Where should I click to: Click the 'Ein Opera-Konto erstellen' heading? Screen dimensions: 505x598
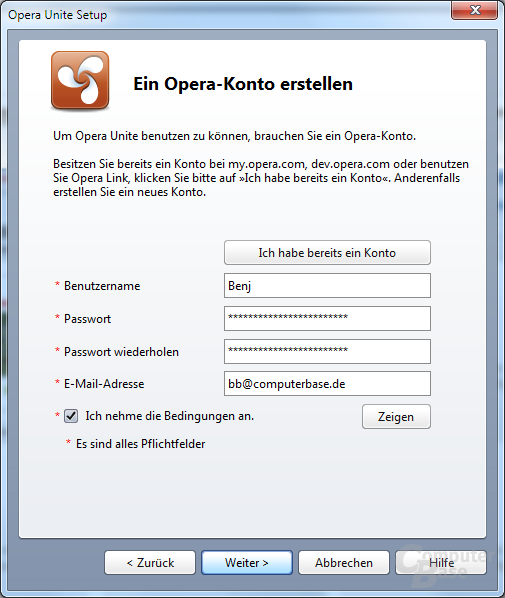point(243,84)
